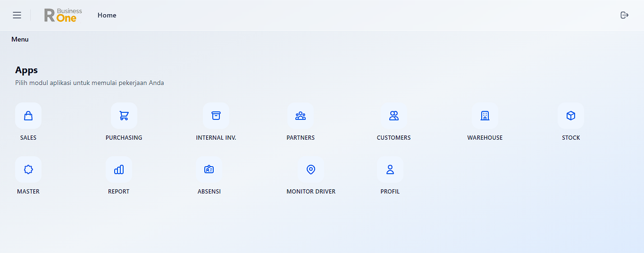Click the Apps section heading
The height and width of the screenshot is (253, 644).
[26, 70]
